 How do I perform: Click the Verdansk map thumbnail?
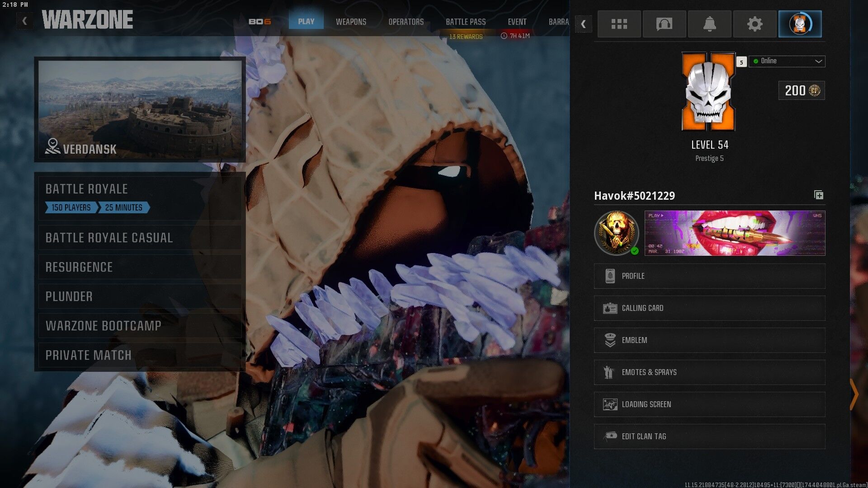pyautogui.click(x=140, y=109)
